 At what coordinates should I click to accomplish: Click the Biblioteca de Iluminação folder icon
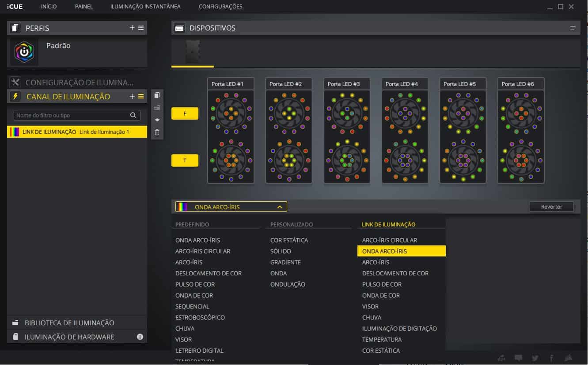pos(15,323)
